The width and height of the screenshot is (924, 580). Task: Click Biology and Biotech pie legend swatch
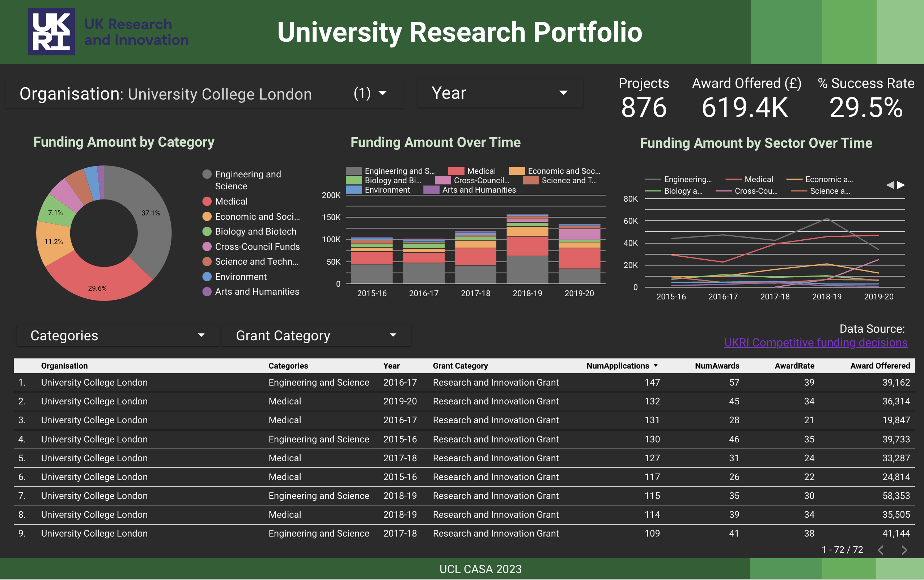(x=207, y=232)
